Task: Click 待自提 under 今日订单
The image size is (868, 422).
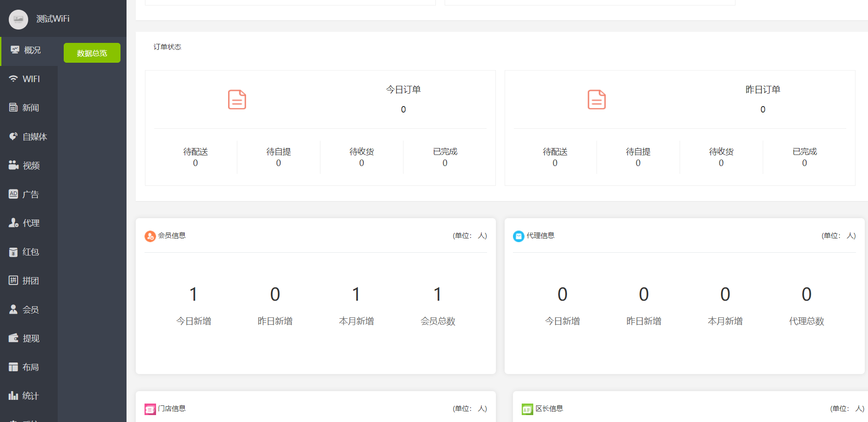Action: pos(278,152)
